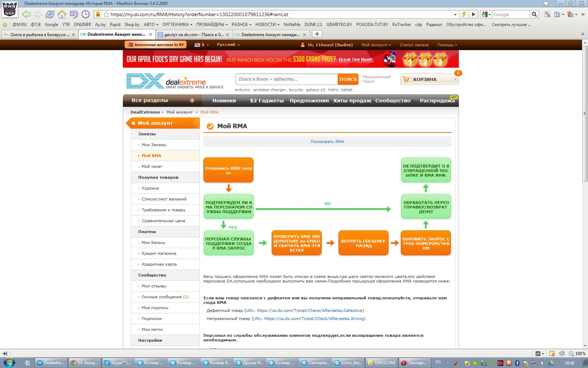The width and height of the screenshot is (588, 368).
Task: Toggle page sound mute in status bar
Action: [x=562, y=353]
